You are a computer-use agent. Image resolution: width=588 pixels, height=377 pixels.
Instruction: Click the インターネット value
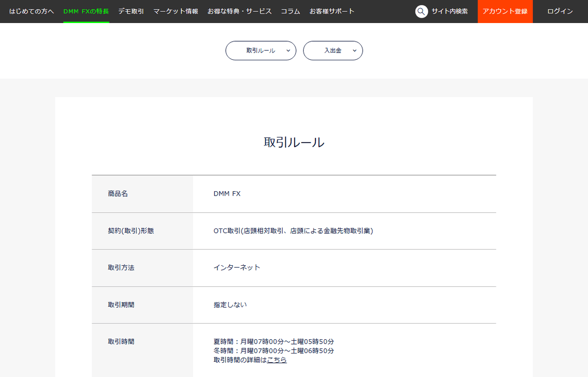pyautogui.click(x=237, y=268)
